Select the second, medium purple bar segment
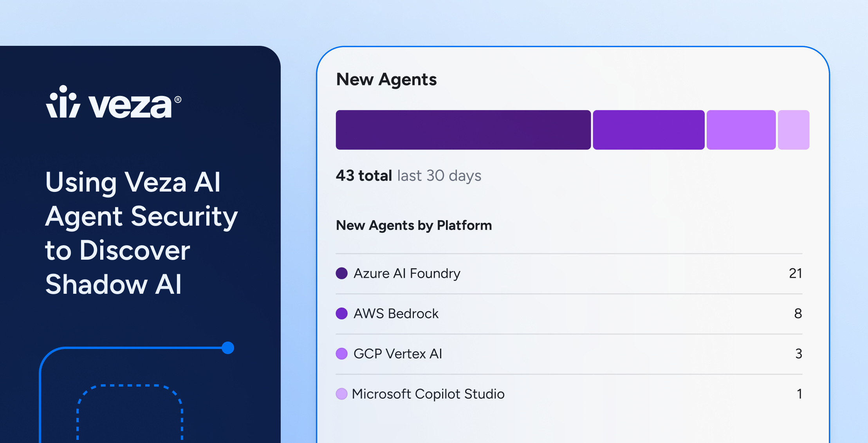This screenshot has height=443, width=868. tap(648, 130)
